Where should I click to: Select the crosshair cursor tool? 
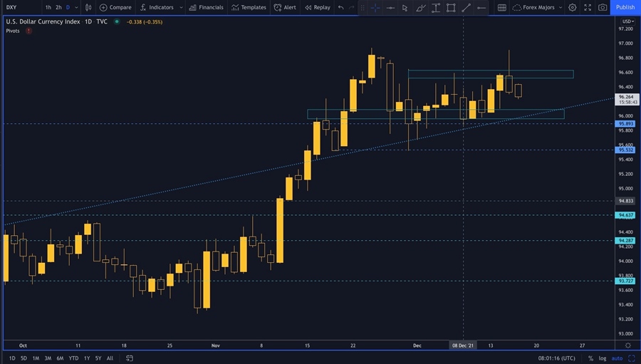point(375,7)
